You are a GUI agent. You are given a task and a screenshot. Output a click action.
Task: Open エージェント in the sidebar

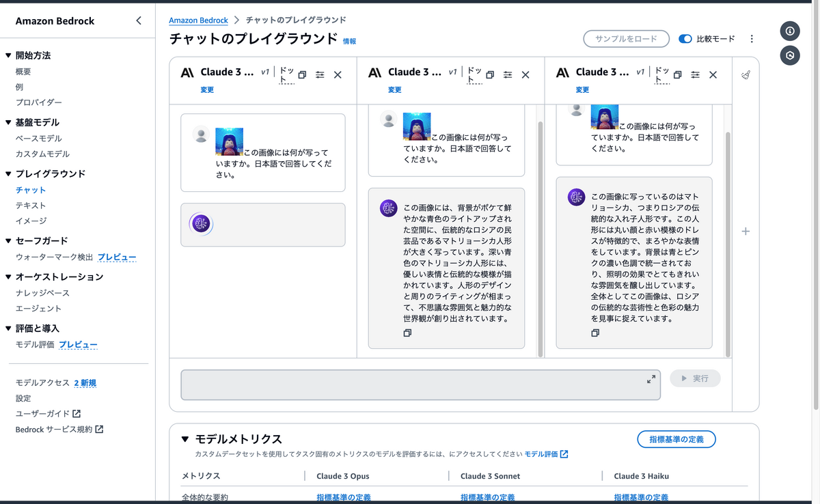39,309
